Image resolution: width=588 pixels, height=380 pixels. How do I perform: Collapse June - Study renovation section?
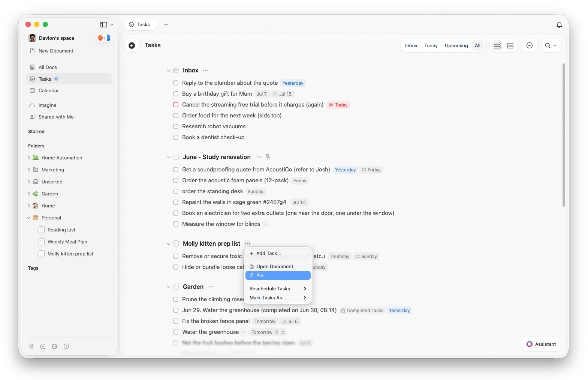tap(169, 157)
